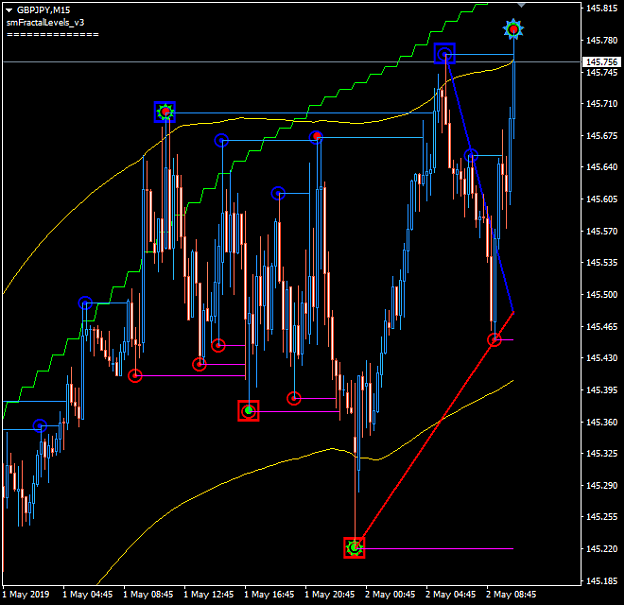Click the 145.500 price axis label

point(601,295)
